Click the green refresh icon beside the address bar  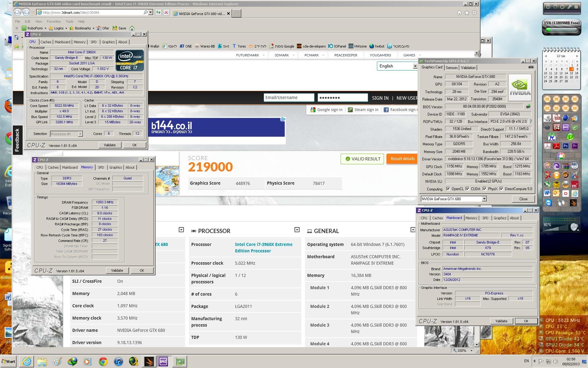pos(158,12)
